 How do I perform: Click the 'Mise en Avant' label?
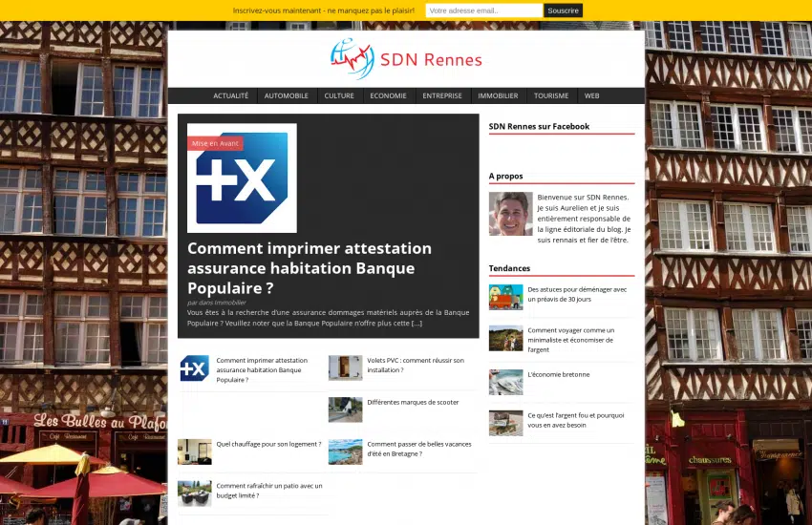(x=215, y=143)
